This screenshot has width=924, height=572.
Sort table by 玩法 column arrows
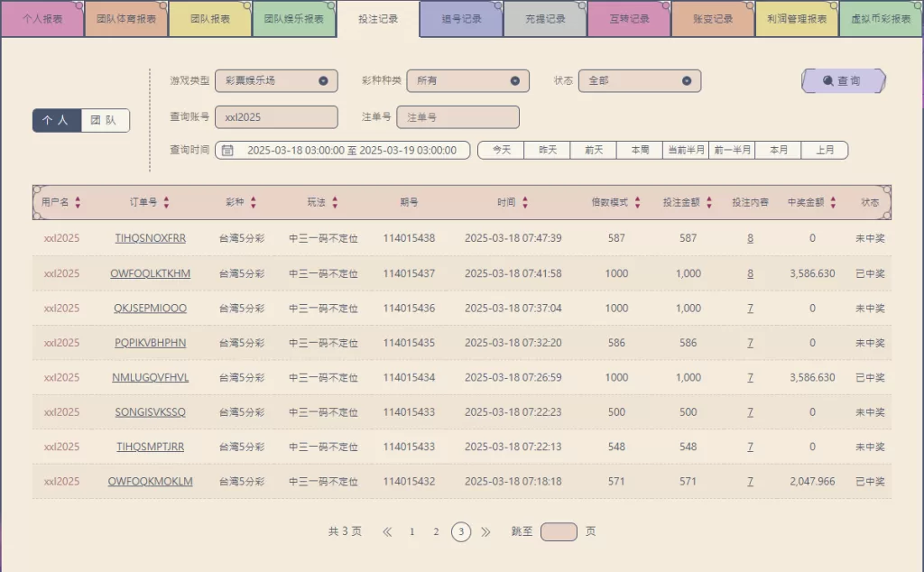pyautogui.click(x=335, y=202)
